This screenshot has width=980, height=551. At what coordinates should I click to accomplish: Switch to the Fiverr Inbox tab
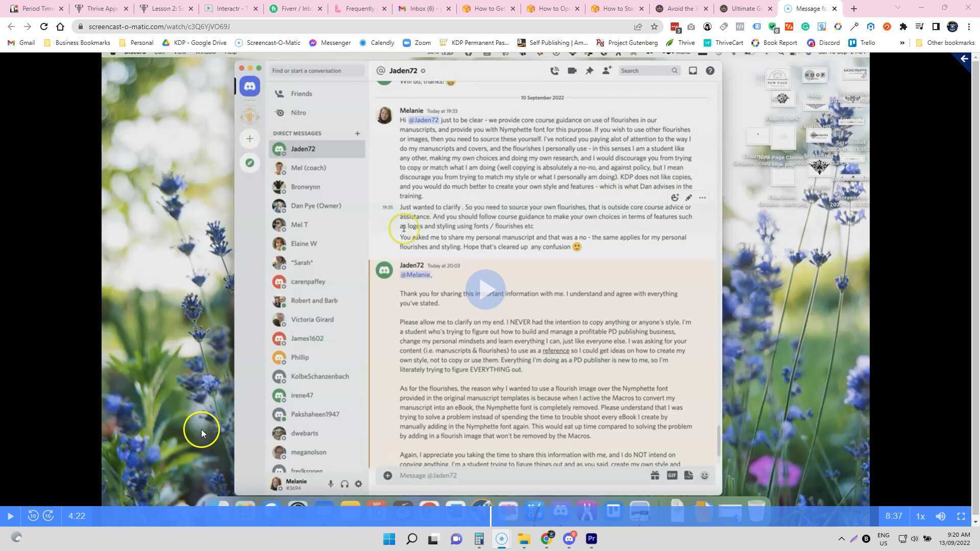point(294,9)
